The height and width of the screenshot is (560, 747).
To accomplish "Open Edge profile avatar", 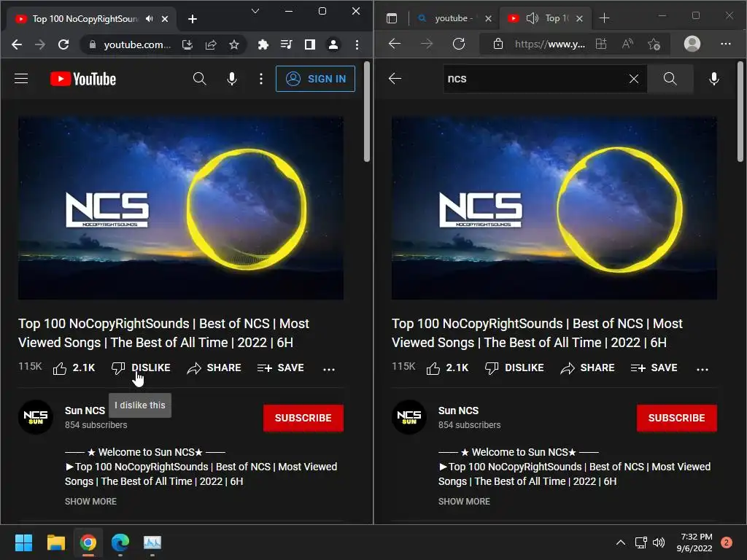I will [x=692, y=44].
